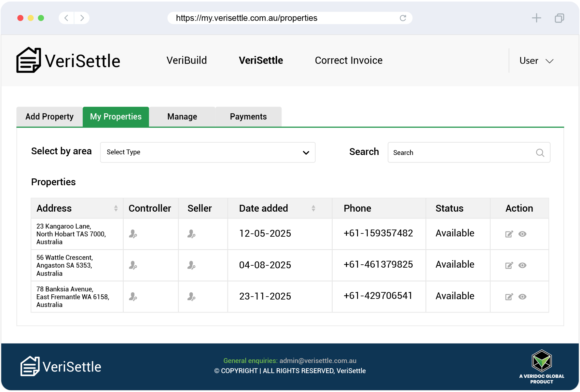The height and width of the screenshot is (392, 580).
Task: Click edit icon for 23 Kangaroo Lane property
Action: pyautogui.click(x=509, y=234)
